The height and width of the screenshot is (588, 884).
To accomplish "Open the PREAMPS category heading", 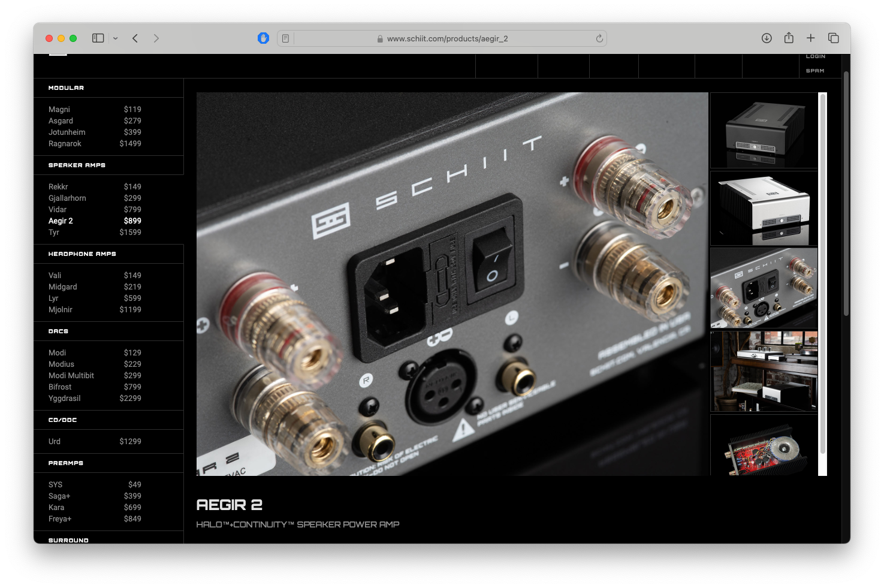I will click(x=66, y=463).
